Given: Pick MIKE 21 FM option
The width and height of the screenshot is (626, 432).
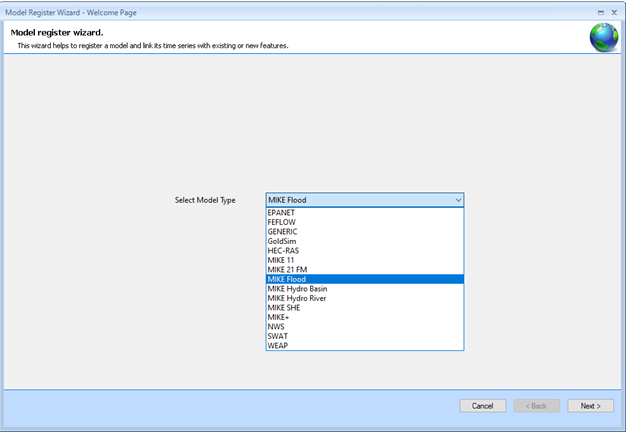Looking at the screenshot, I should point(365,270).
